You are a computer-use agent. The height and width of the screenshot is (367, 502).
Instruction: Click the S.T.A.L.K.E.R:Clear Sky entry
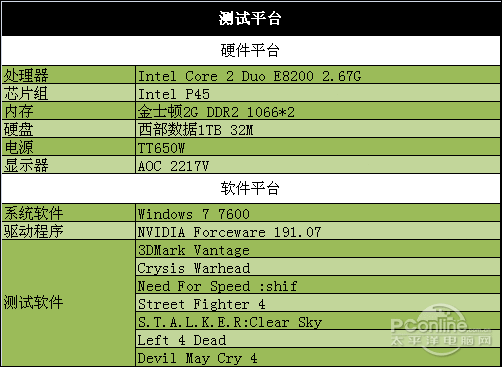tap(318, 321)
